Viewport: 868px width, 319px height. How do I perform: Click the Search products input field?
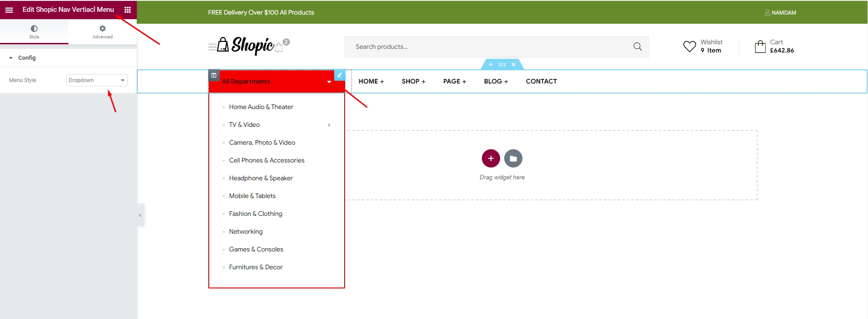pos(488,47)
